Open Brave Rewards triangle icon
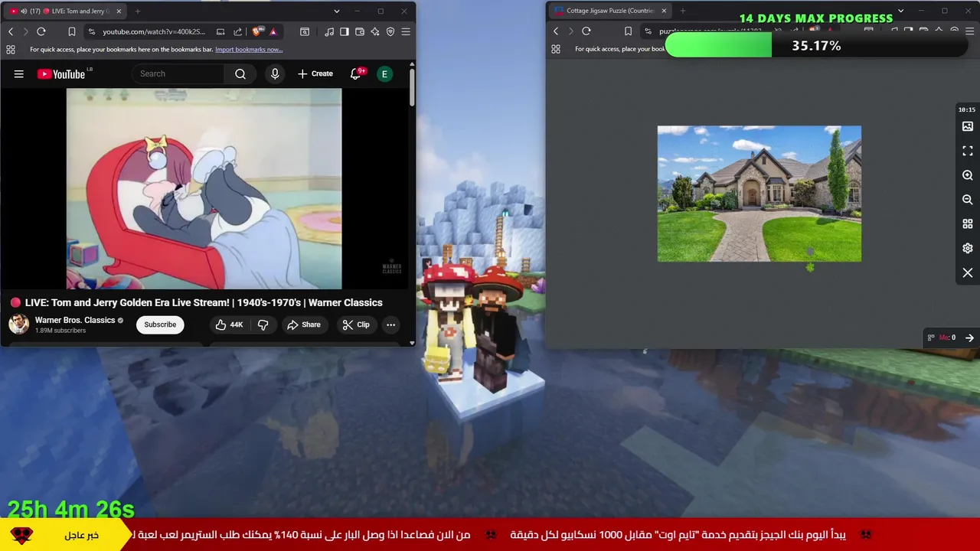The image size is (980, 551). pos(273,31)
